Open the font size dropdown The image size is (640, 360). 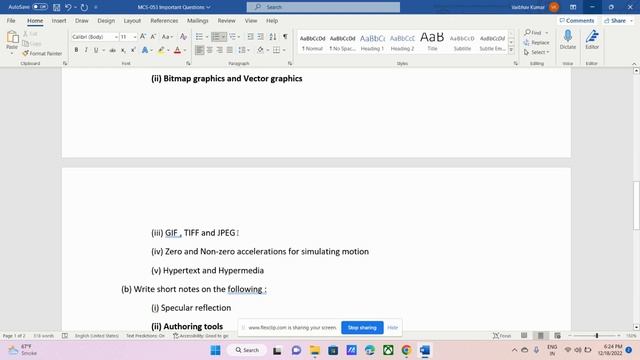click(x=135, y=37)
